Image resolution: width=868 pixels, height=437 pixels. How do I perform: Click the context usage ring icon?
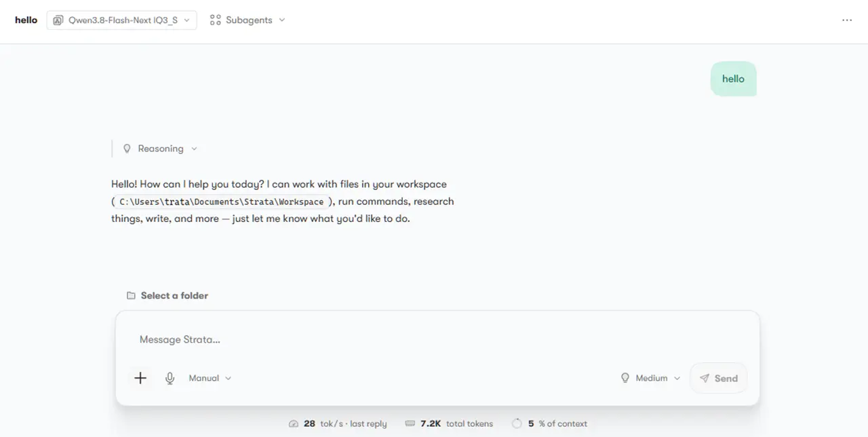click(x=517, y=423)
